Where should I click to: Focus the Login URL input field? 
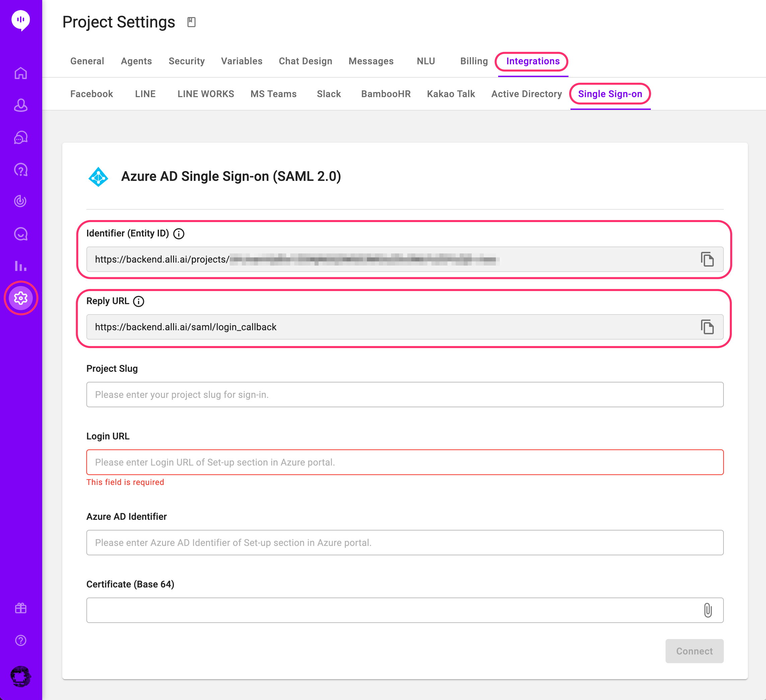pyautogui.click(x=405, y=462)
